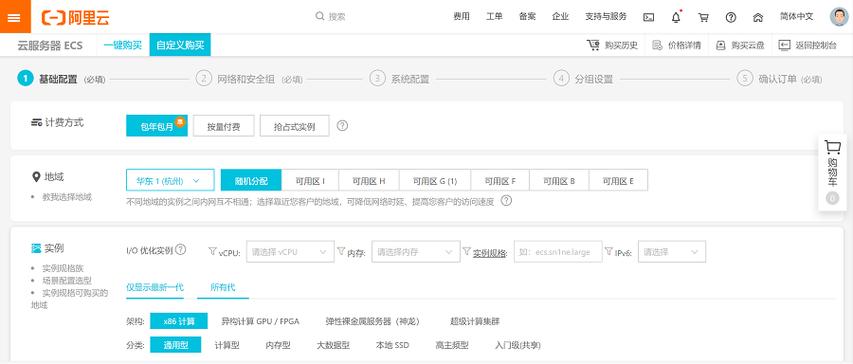Viewport: 853px width, 364px height.
Task: Open the orange hamburger menu
Action: pos(15,16)
